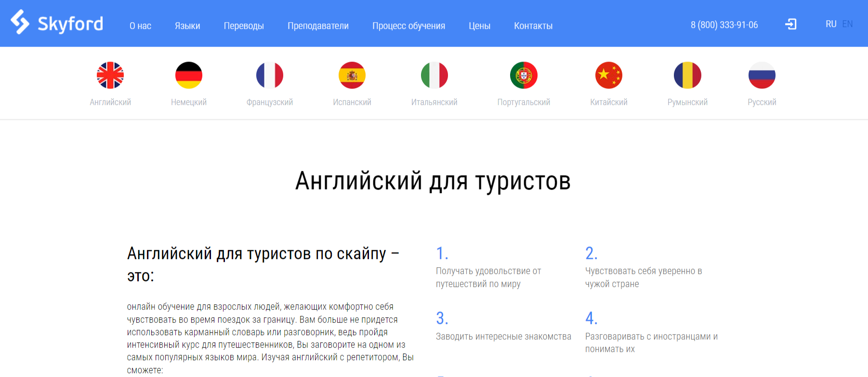The image size is (868, 377).
Task: Select the Spanish flag icon
Action: 352,75
